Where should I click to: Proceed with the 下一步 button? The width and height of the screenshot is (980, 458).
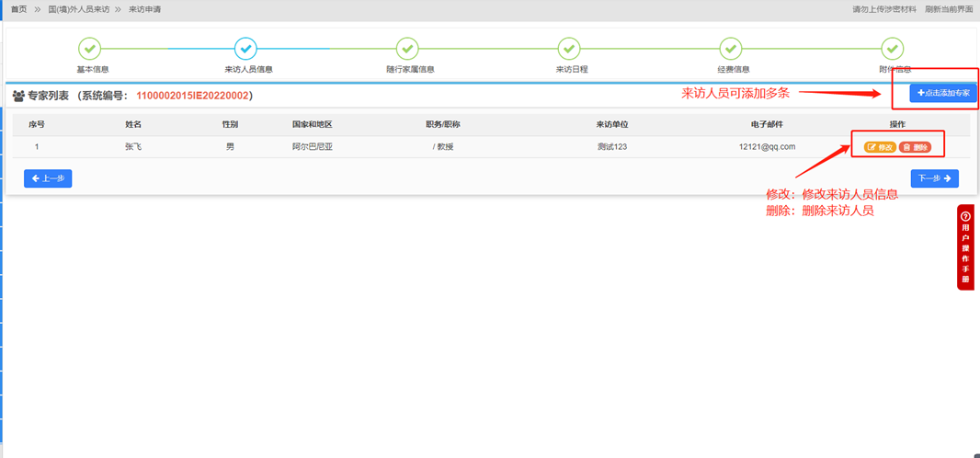point(934,178)
